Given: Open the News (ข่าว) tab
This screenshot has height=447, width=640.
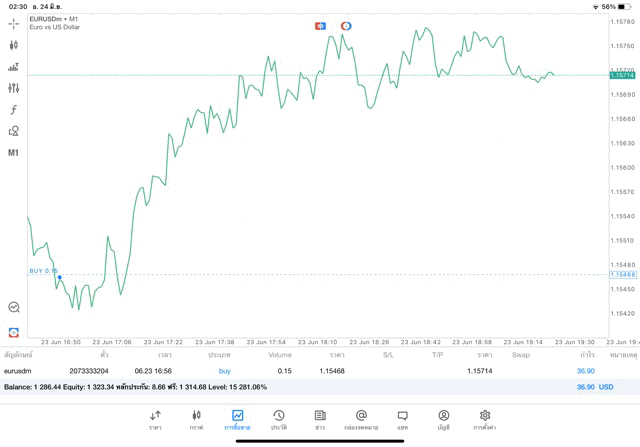Looking at the screenshot, I should [x=320, y=420].
